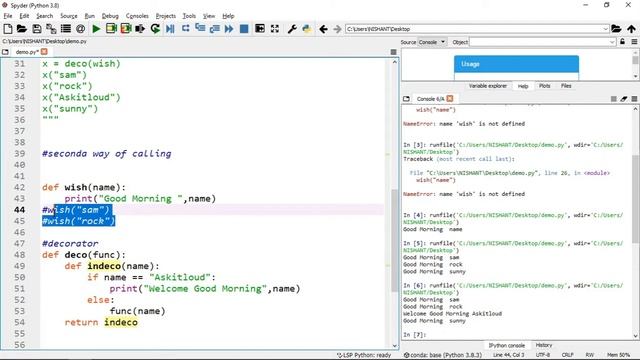The width and height of the screenshot is (640, 360).
Task: Maximize the current pane
Action: [x=260, y=29]
